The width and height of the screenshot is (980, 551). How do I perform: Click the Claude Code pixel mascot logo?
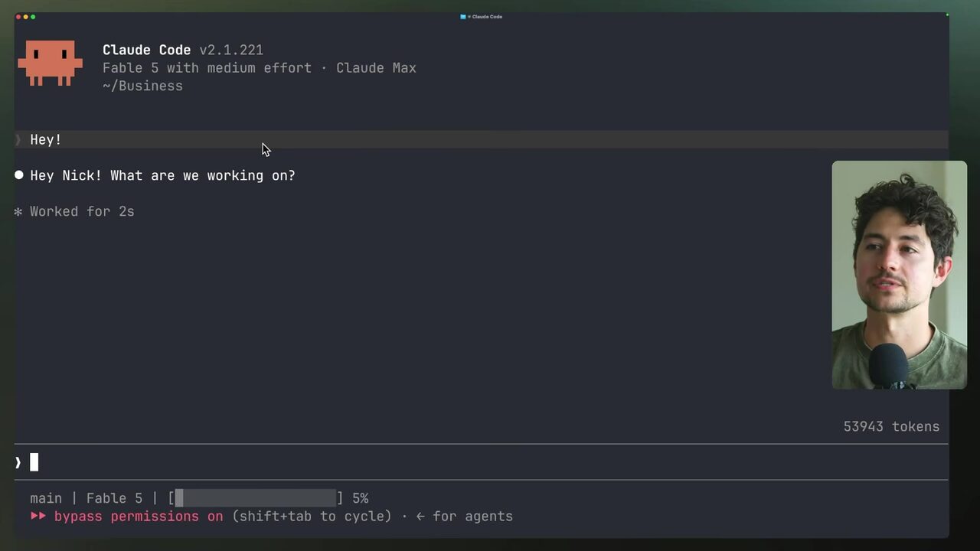[50, 63]
